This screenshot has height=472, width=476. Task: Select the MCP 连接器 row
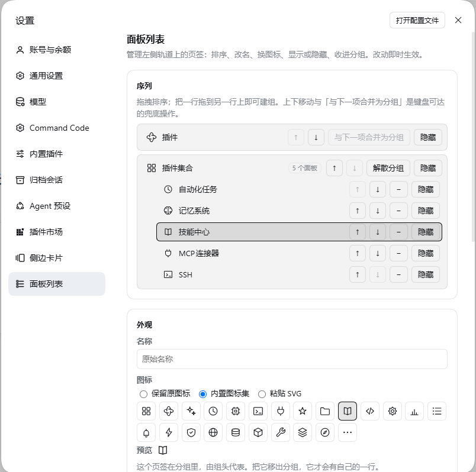299,253
